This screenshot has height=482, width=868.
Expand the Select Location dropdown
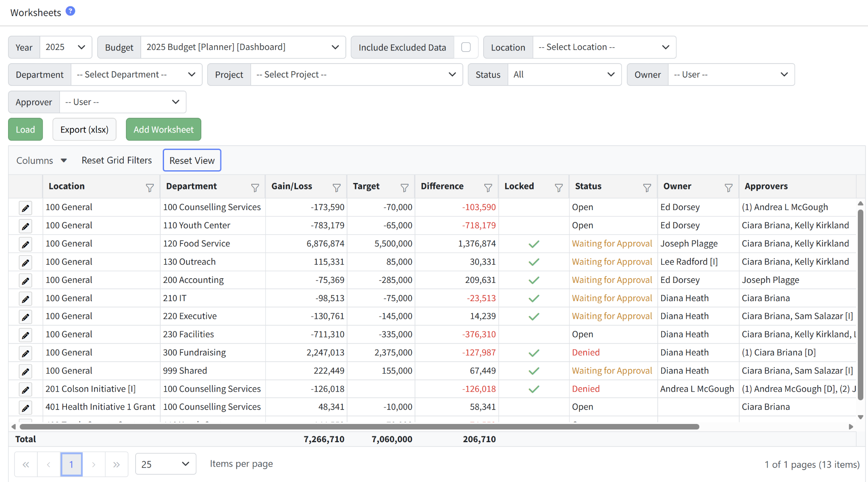(x=604, y=47)
